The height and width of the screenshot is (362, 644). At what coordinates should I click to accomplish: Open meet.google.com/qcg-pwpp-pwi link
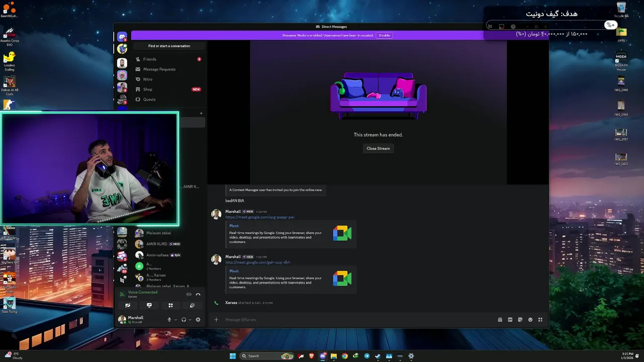coord(260,217)
